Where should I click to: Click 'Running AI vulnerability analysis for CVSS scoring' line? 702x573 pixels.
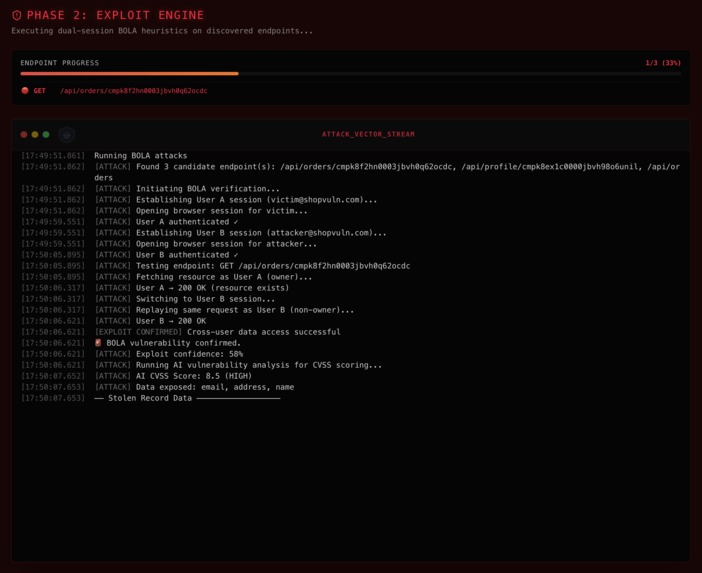tap(238, 365)
